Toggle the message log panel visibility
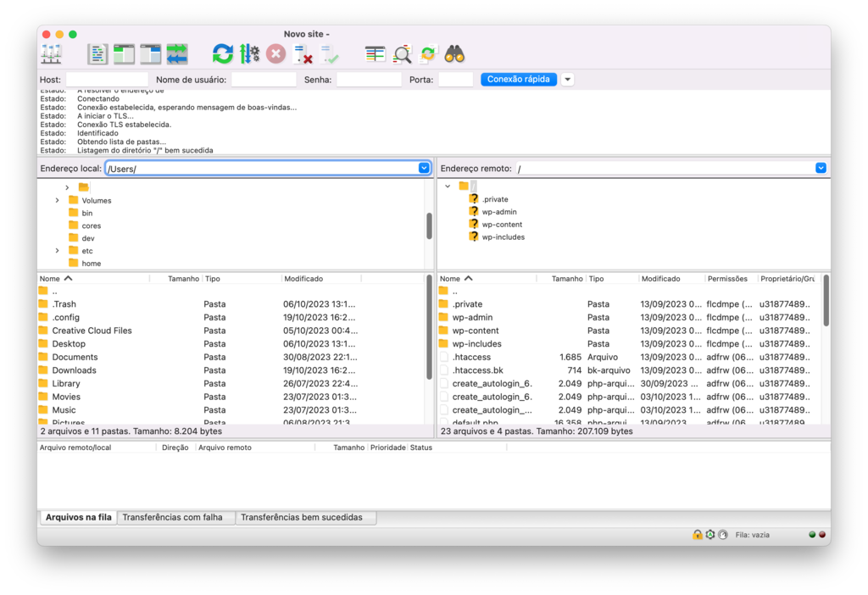The height and width of the screenshot is (595, 868). (x=97, y=53)
